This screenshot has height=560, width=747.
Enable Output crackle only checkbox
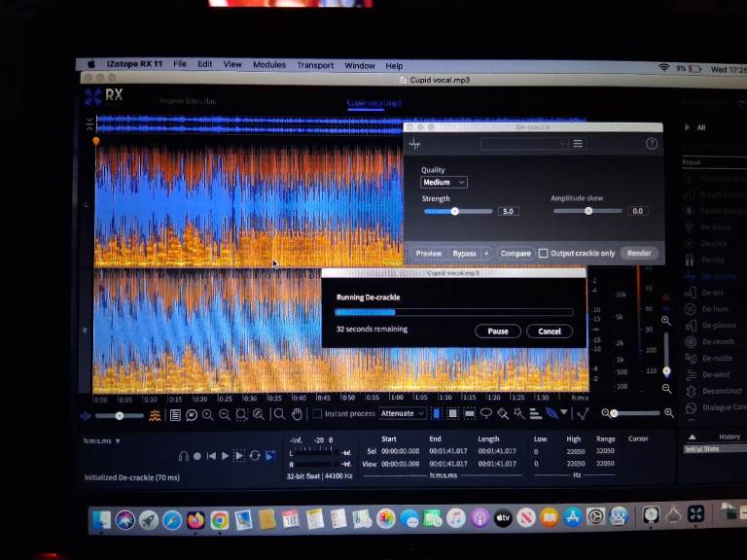544,254
